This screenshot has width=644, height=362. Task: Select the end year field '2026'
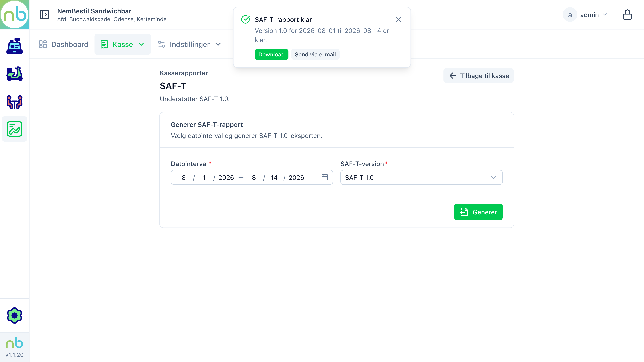coord(296,178)
